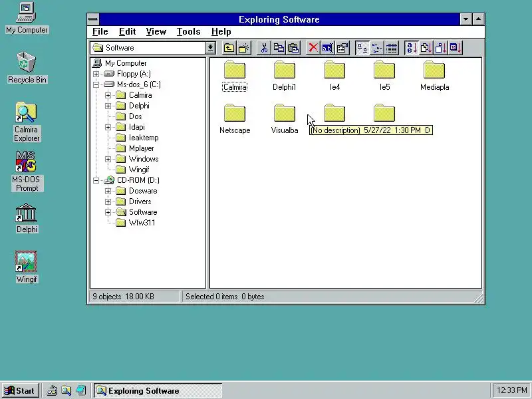Click the Start button

click(21, 391)
